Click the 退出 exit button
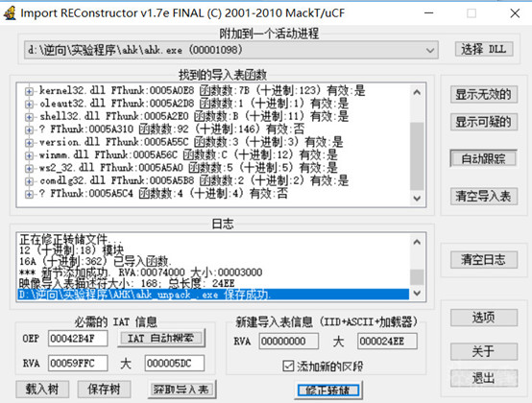This screenshot has height=403, width=532. click(x=483, y=378)
